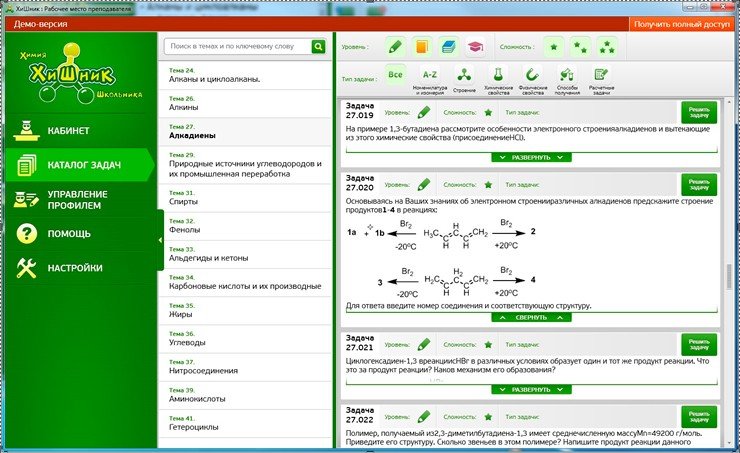Open topic Тема 35 Жиры
This screenshot has width=740, height=453.
(x=245, y=310)
